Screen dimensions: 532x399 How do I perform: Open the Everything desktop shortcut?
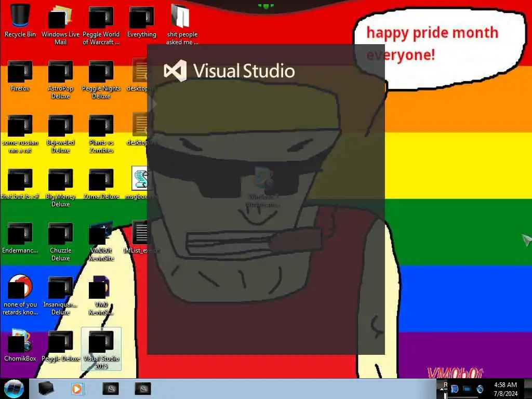click(x=142, y=20)
